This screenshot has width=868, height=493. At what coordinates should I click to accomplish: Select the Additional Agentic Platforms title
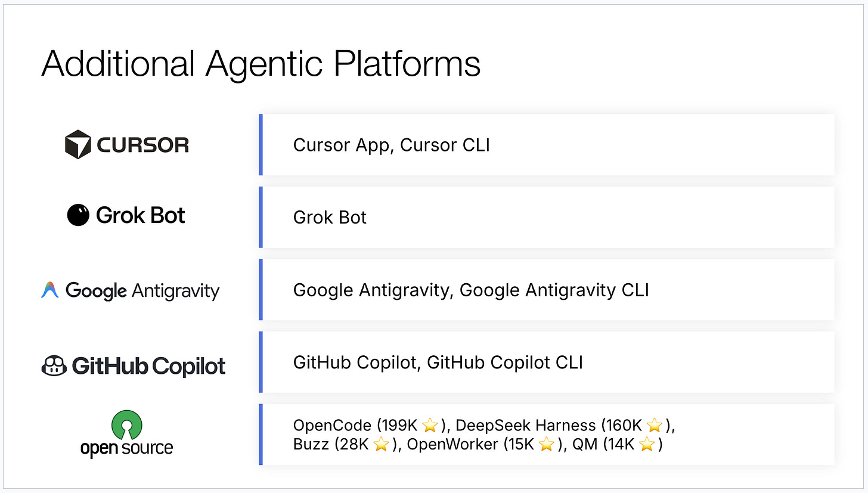tap(261, 63)
